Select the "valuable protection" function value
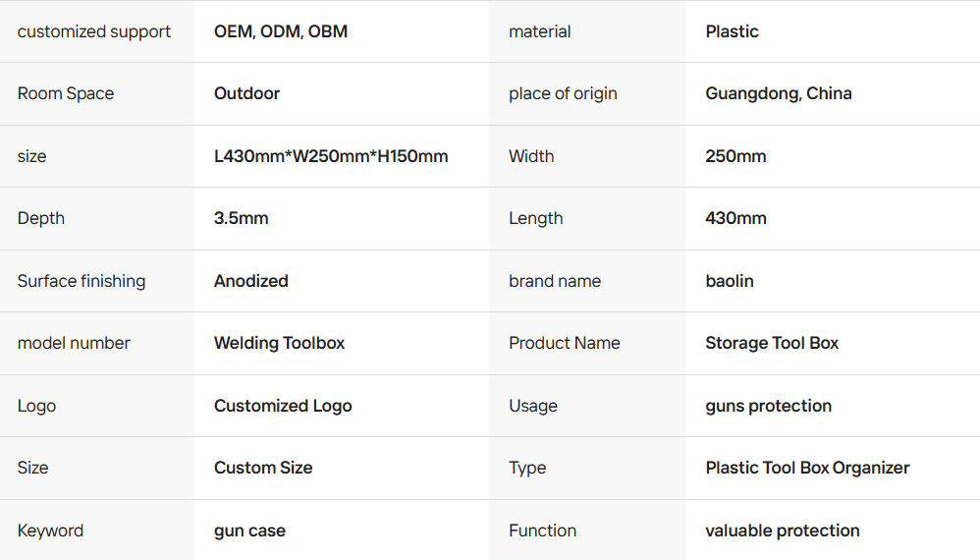The width and height of the screenshot is (980, 560). (x=782, y=531)
